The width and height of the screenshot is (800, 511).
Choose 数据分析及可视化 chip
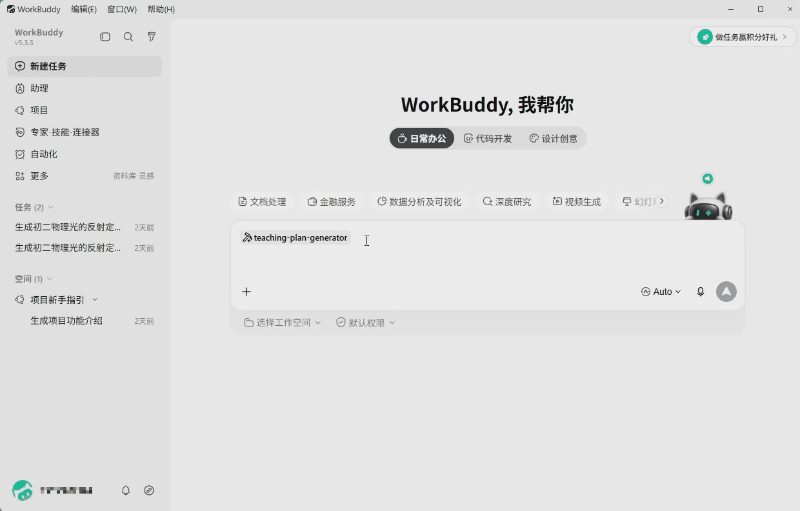(x=419, y=202)
